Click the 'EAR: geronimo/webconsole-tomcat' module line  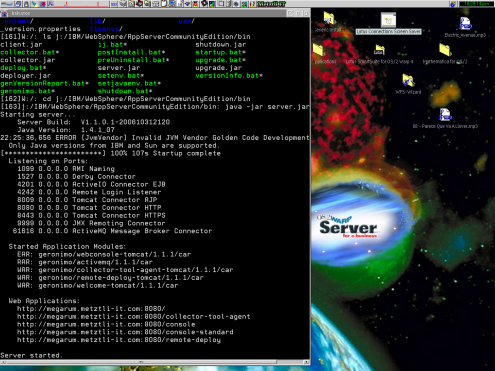point(104,254)
